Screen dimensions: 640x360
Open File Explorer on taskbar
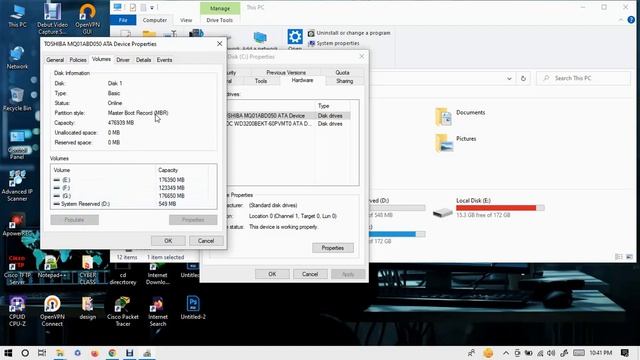pyautogui.click(x=60, y=353)
